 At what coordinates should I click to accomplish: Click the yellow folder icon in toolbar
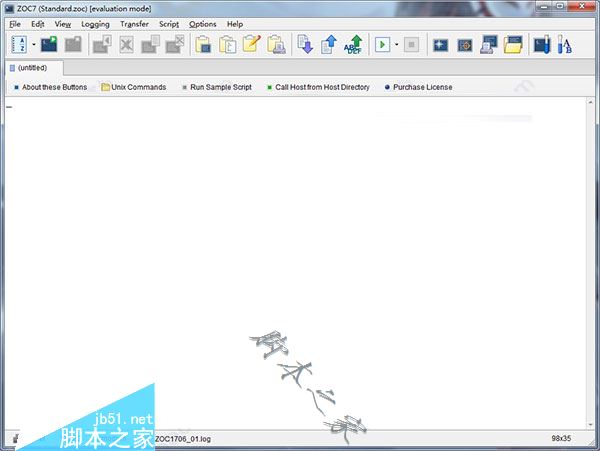tap(513, 45)
